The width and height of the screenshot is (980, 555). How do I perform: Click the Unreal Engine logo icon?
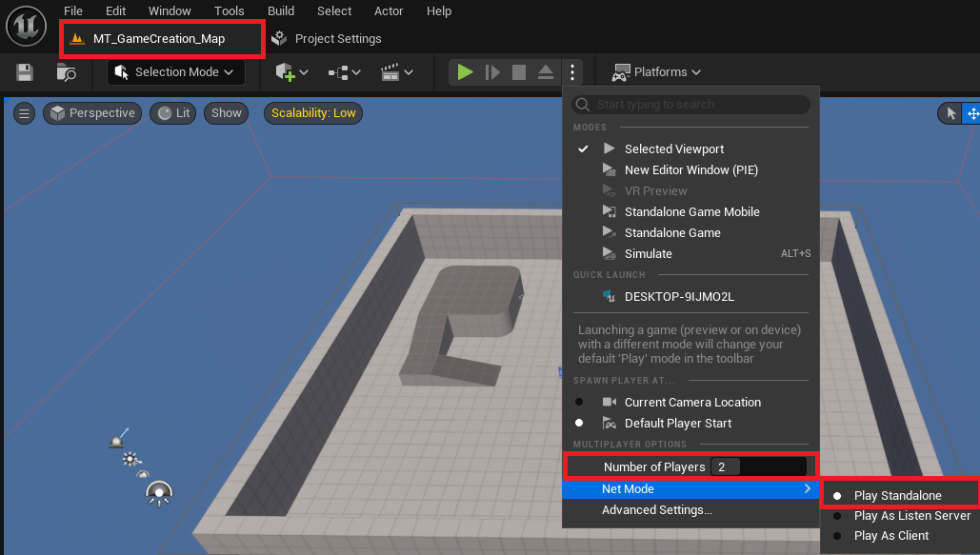[x=27, y=26]
